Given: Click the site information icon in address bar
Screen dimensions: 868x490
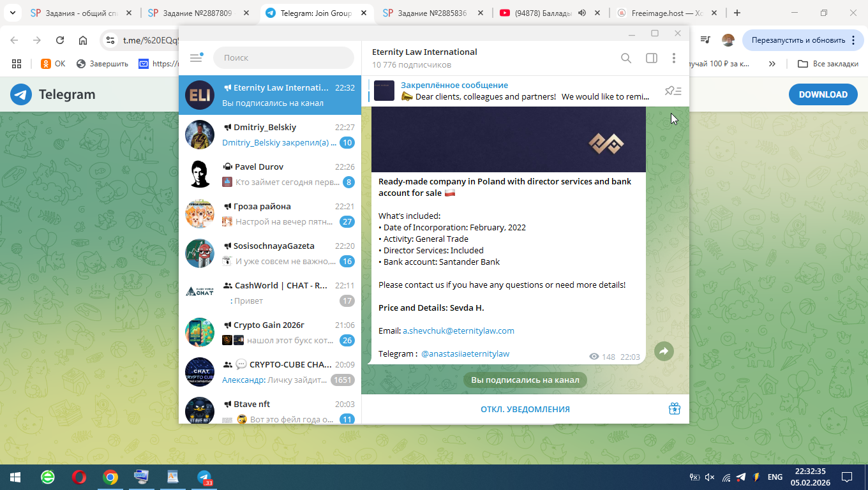Looking at the screenshot, I should click(x=110, y=40).
